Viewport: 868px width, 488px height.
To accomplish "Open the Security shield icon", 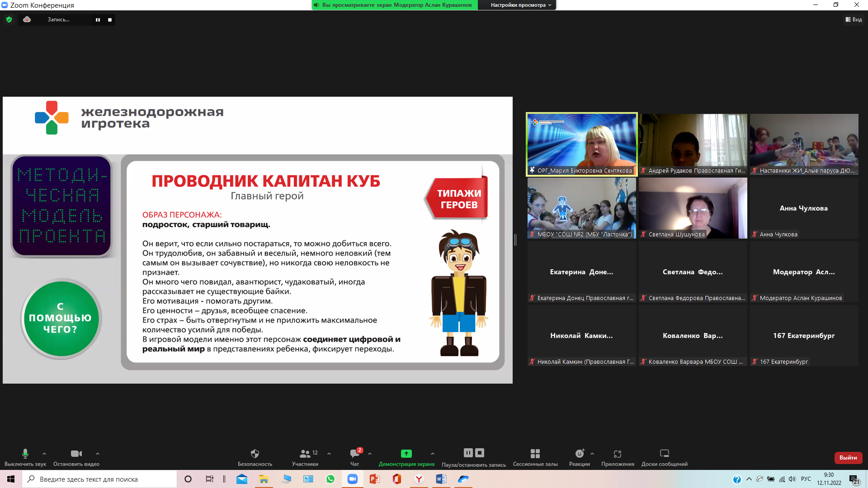I will coord(255,454).
